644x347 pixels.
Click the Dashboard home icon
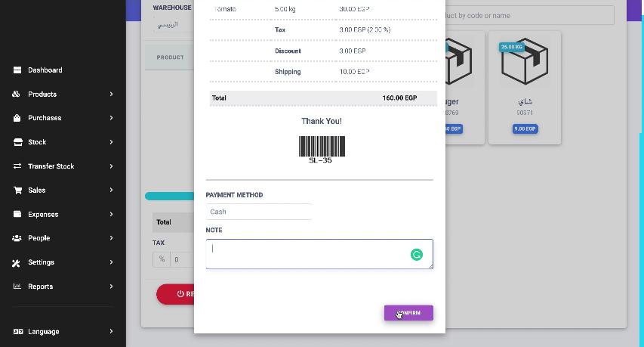17,70
